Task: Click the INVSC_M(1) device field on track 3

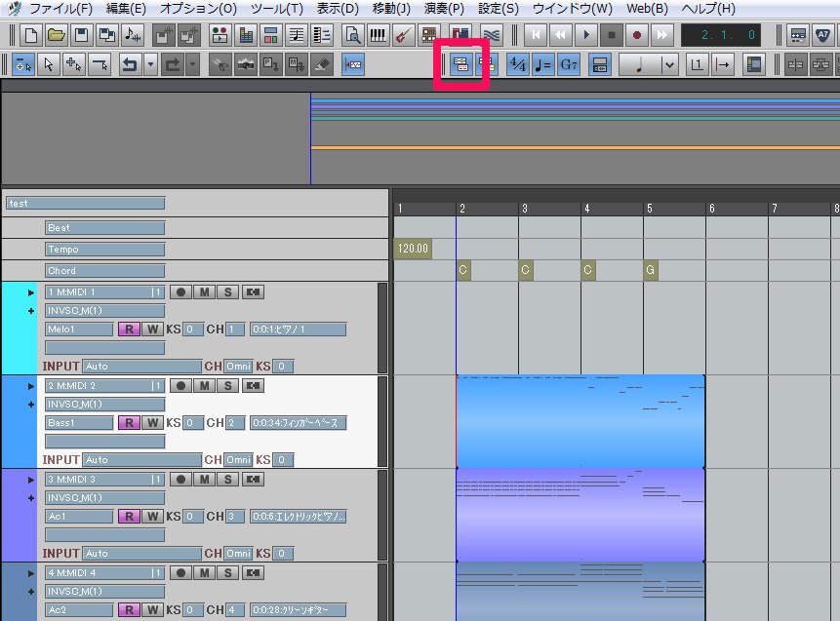Action: [x=104, y=498]
